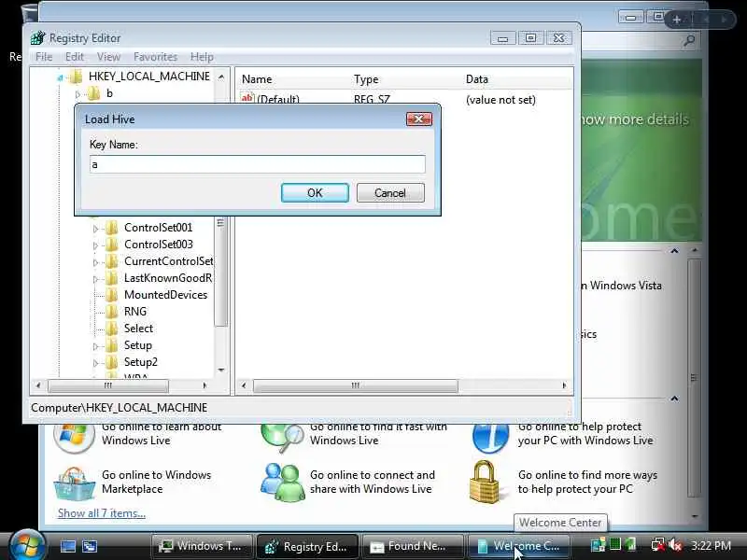
Task: Click Switch between windows quick launch icon
Action: [x=90, y=546]
